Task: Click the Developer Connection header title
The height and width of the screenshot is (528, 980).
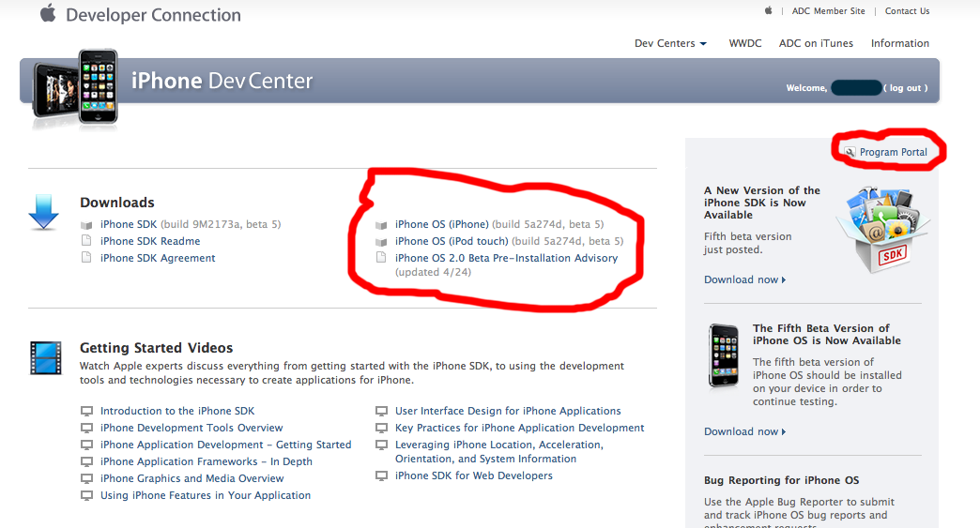Action: coord(153,14)
